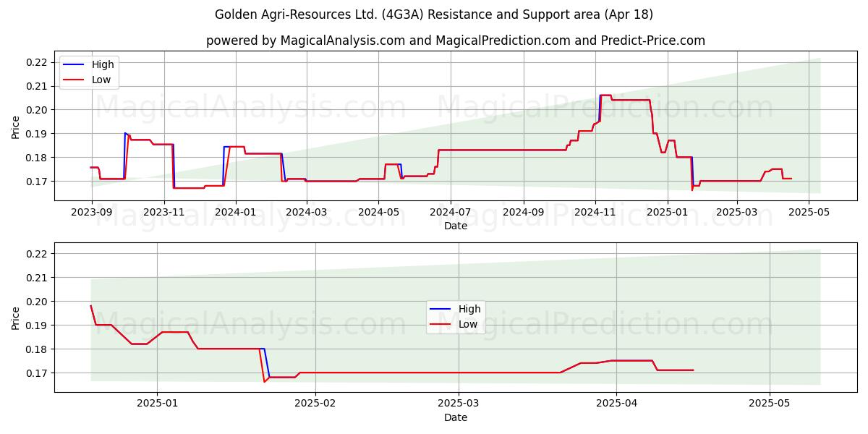Click the bottom chart '2025-01' date tick label
Screen dimensions: 868x434
coord(157,404)
